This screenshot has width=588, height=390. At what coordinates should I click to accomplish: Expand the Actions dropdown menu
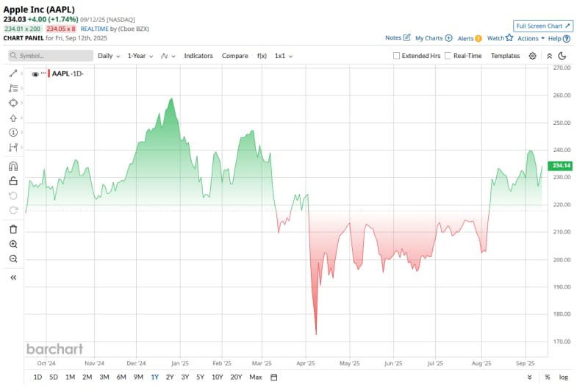[531, 38]
